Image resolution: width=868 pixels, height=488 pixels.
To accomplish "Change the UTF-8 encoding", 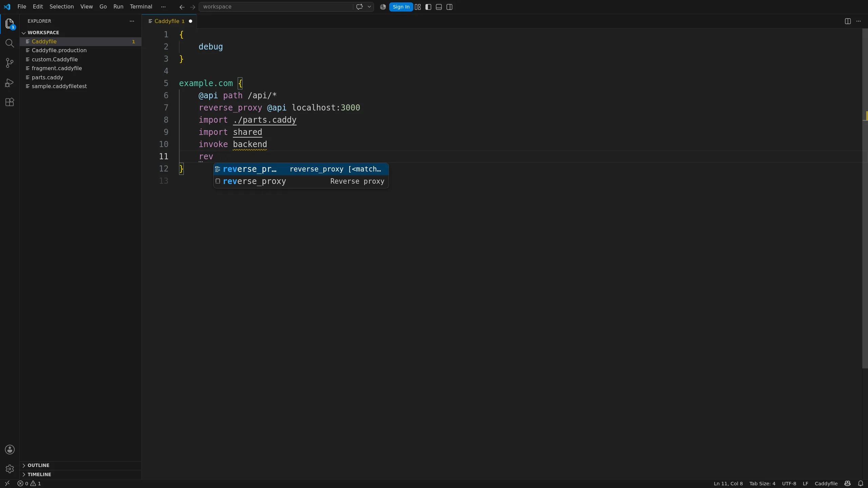I will 789,484.
